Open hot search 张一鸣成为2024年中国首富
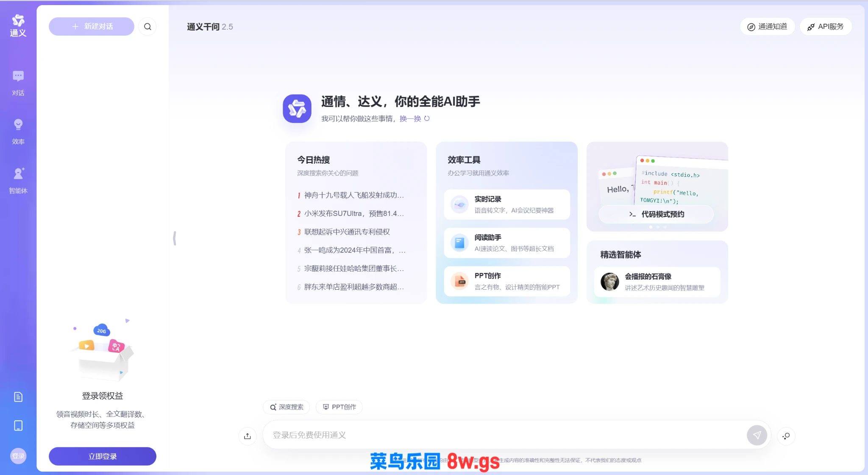The image size is (868, 475). pos(351,250)
